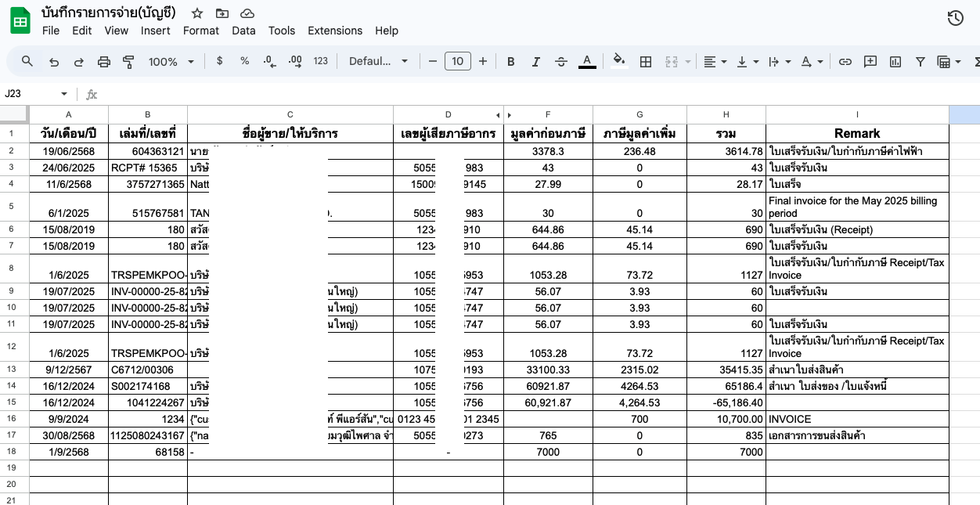Open the borders tool
This screenshot has width=980, height=505.
(646, 61)
